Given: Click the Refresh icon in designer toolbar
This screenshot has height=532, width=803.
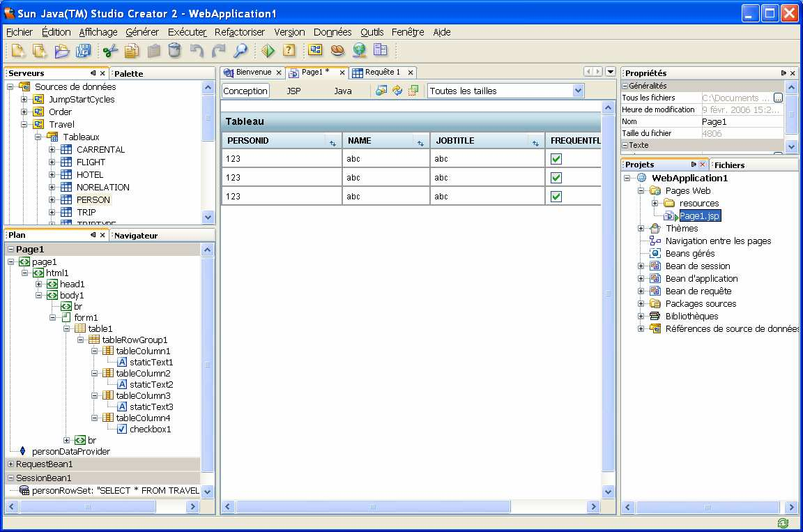Looking at the screenshot, I should [x=397, y=91].
